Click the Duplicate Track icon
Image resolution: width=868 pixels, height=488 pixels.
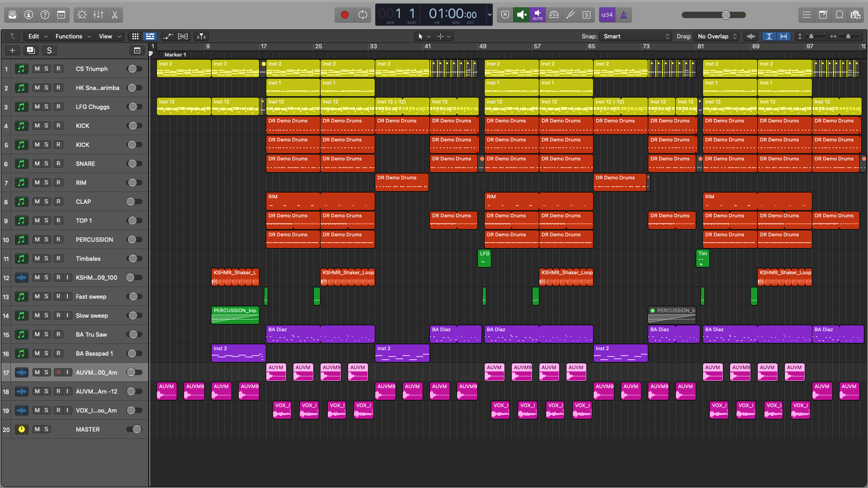coord(31,51)
